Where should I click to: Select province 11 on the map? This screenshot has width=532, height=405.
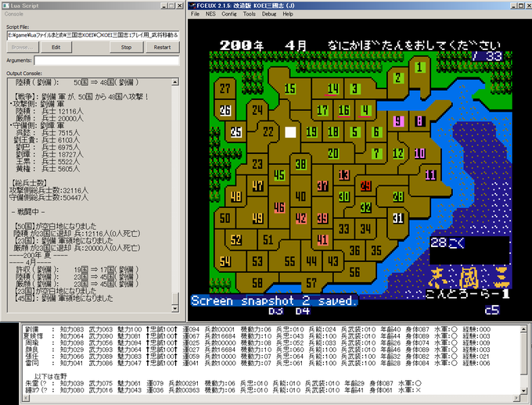click(x=430, y=175)
